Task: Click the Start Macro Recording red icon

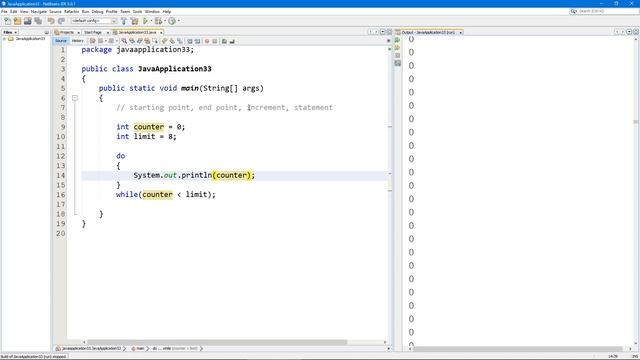Action: 207,41
